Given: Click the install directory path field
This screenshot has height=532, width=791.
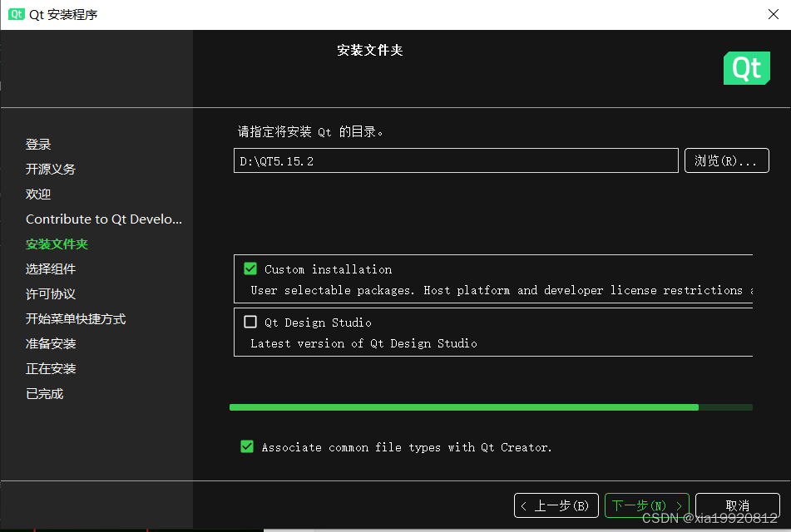Looking at the screenshot, I should [456, 161].
